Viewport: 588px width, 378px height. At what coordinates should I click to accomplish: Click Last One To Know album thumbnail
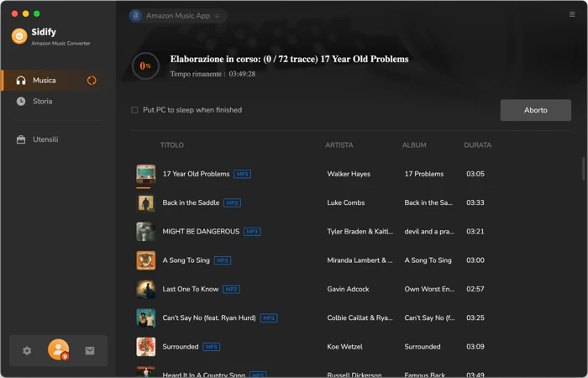point(146,289)
